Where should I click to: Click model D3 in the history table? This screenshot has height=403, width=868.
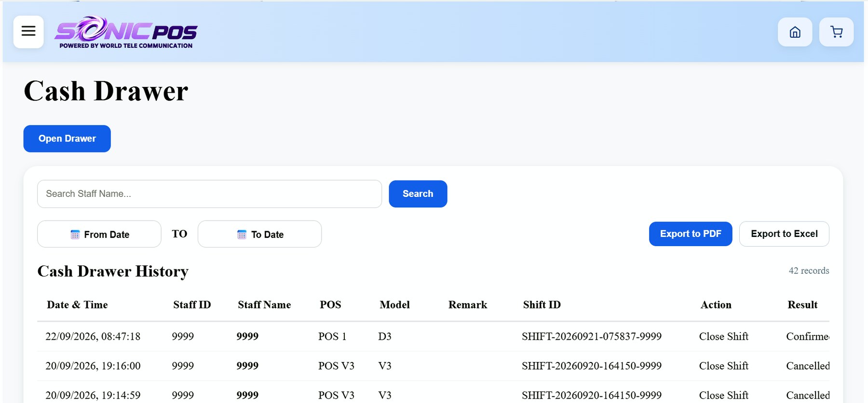click(385, 336)
